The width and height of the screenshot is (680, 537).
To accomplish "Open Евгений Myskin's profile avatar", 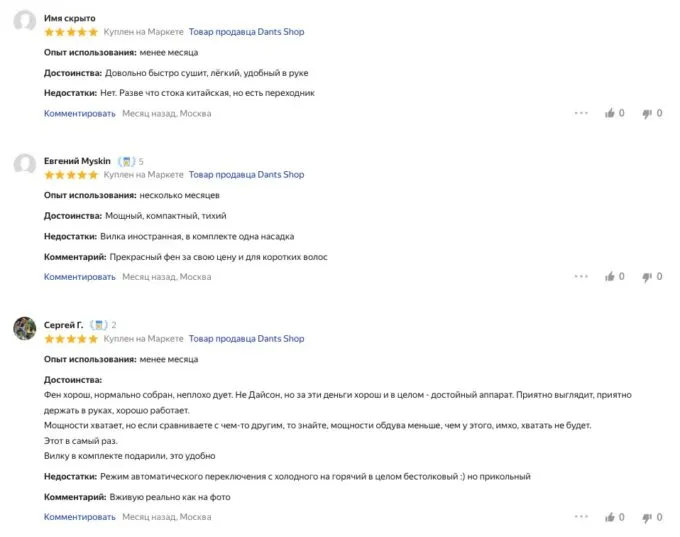I will click(x=25, y=165).
